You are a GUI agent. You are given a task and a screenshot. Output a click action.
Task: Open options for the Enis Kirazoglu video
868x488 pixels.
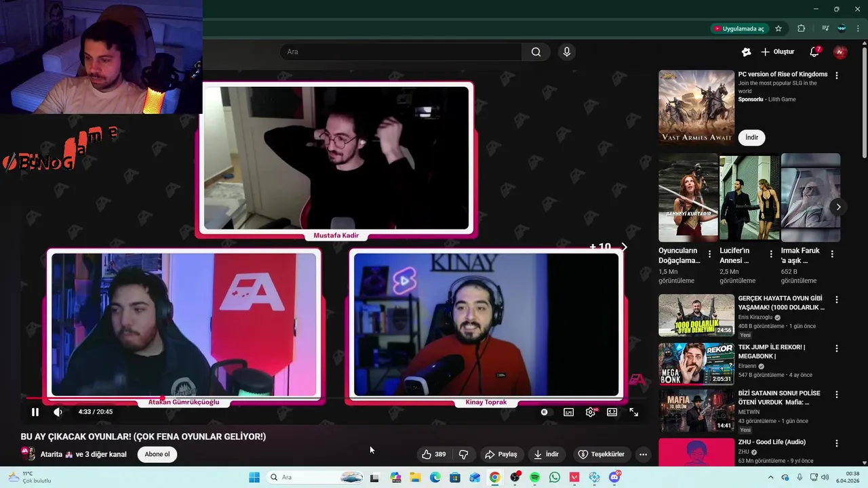tap(837, 300)
